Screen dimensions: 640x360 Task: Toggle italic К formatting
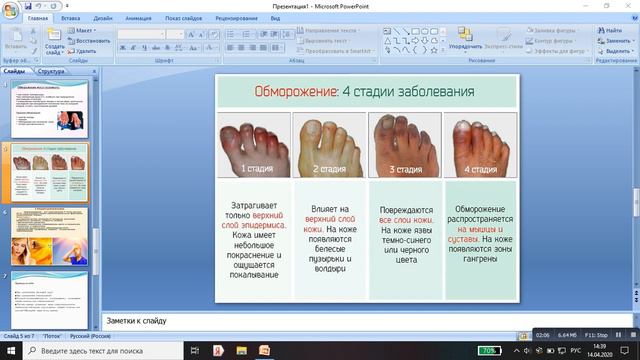[133, 48]
